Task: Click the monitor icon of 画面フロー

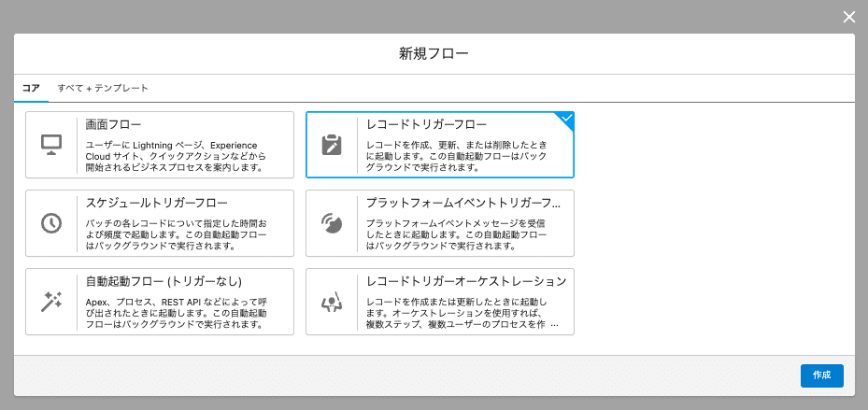Action: point(51,145)
